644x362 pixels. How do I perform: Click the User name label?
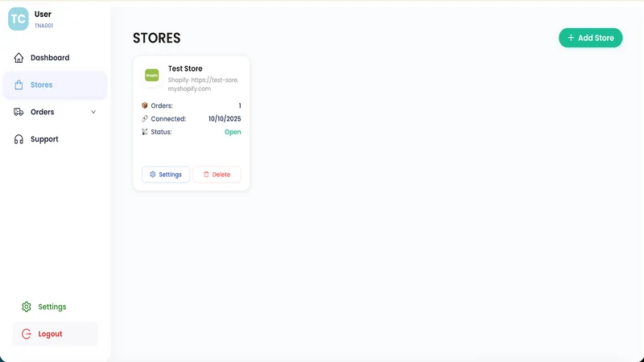click(43, 14)
